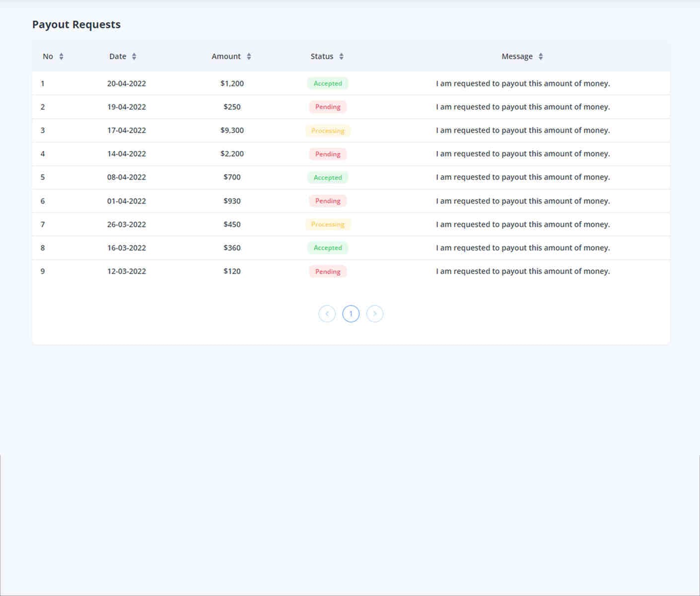Image resolution: width=700 pixels, height=596 pixels.
Task: Click the Pending badge for the $250 request
Action: click(x=328, y=106)
